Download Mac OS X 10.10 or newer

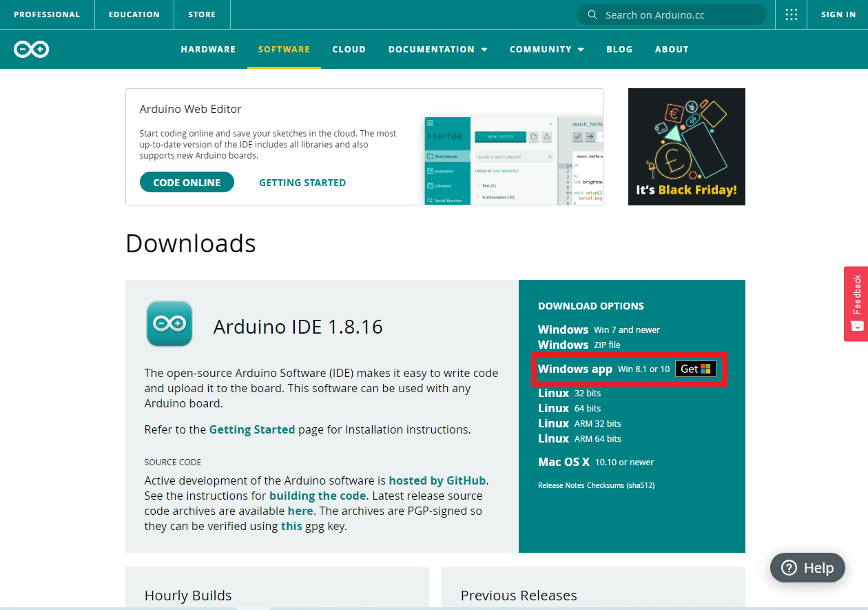(596, 462)
